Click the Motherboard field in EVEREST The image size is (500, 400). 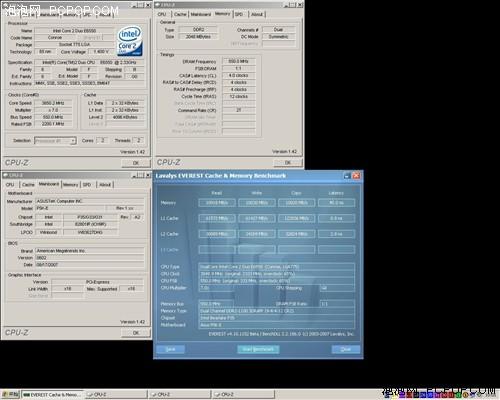[277, 325]
